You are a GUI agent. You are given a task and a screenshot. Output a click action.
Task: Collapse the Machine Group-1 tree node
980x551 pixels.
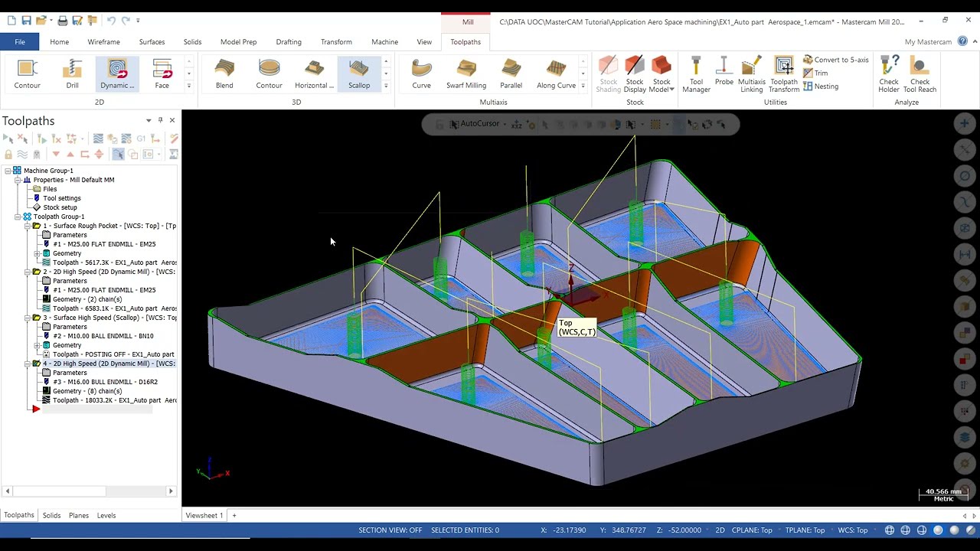point(8,171)
